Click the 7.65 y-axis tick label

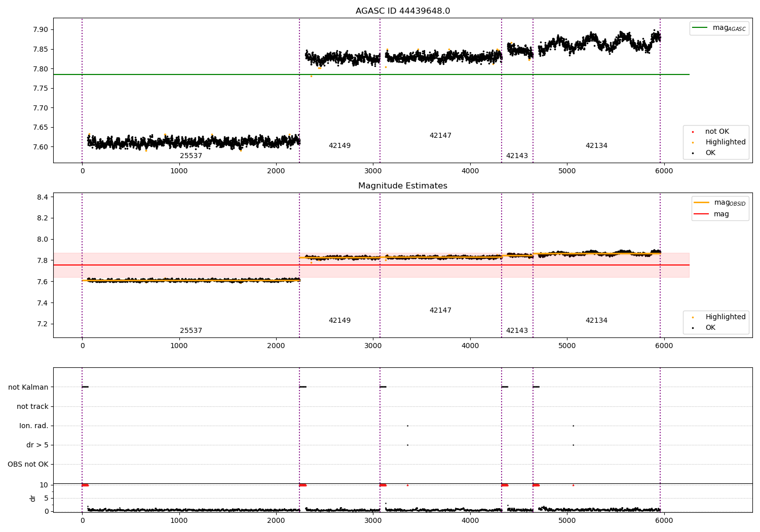point(41,128)
